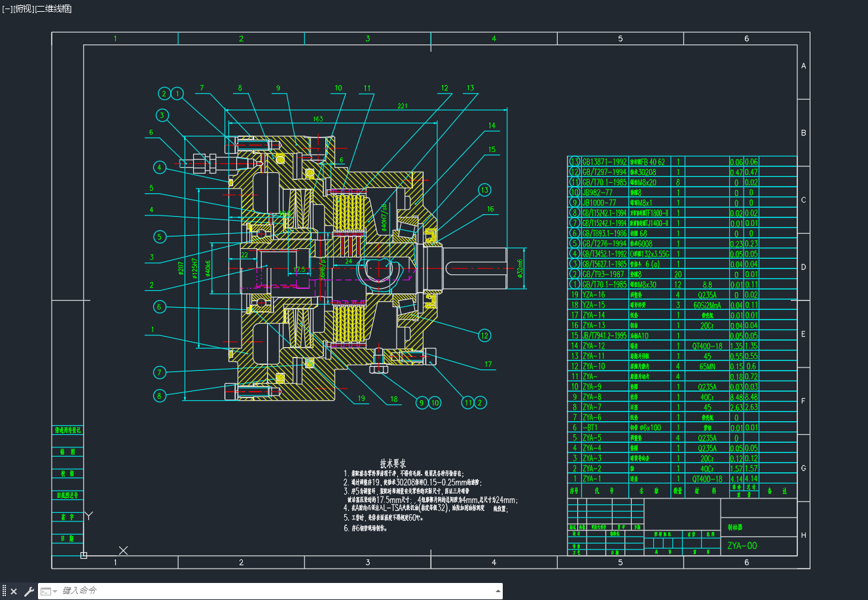Viewport: 868px width, 600px height.
Task: Select part code ZYA-5
Action: (592, 438)
